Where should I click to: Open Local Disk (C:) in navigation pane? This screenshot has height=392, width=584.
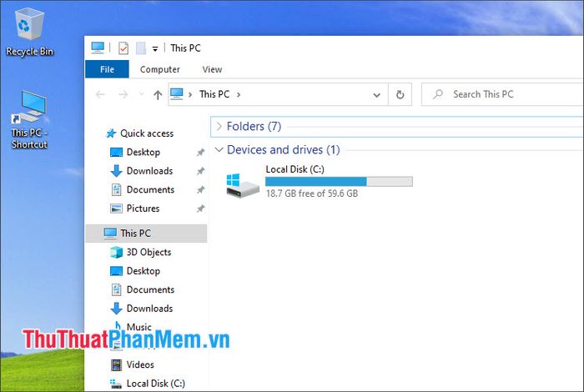[156, 384]
